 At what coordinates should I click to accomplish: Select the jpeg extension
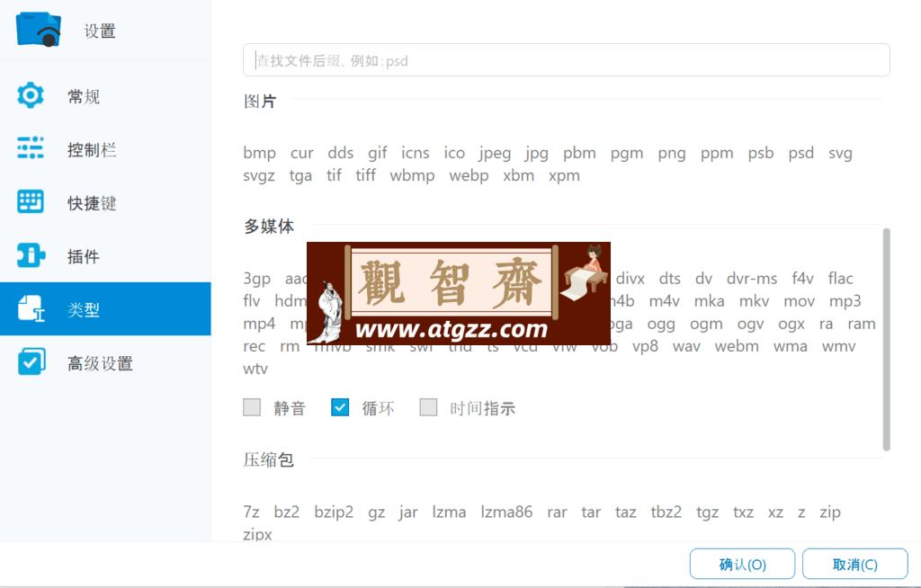[x=495, y=154]
